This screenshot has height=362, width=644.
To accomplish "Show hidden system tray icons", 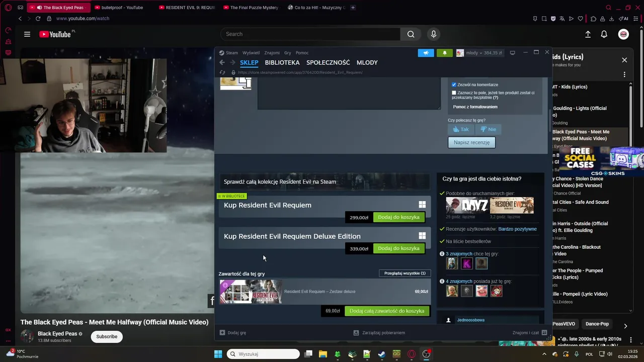I will pos(544,354).
